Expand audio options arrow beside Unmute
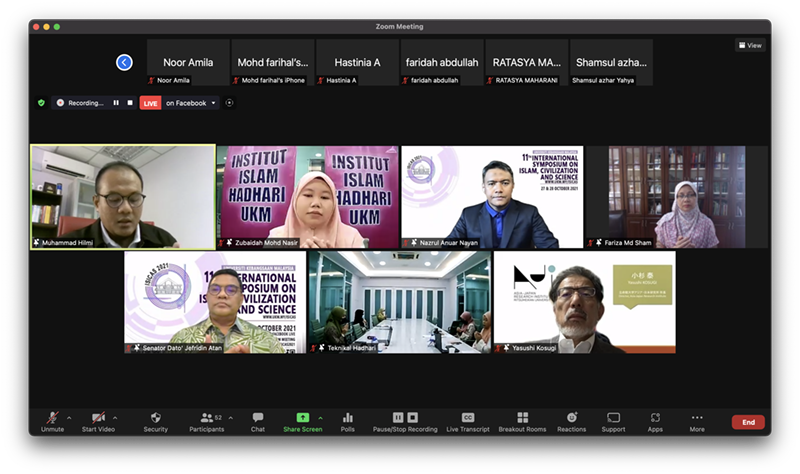 (69, 417)
